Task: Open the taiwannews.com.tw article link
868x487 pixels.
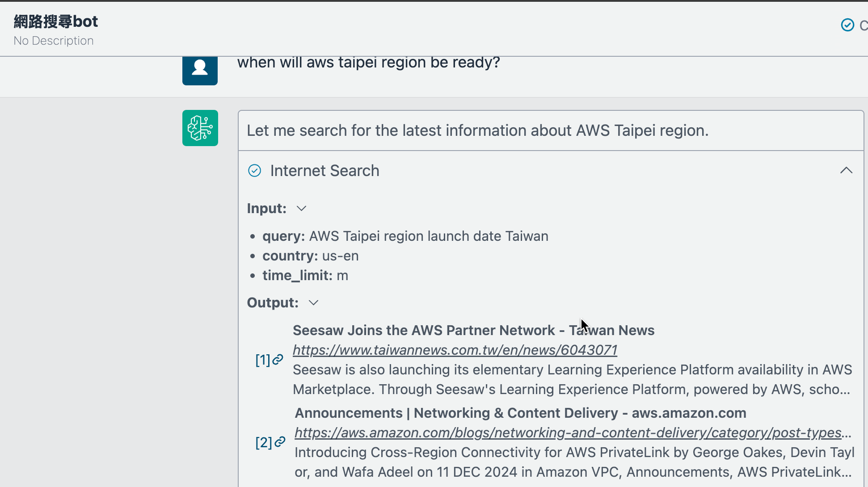Action: pyautogui.click(x=455, y=350)
